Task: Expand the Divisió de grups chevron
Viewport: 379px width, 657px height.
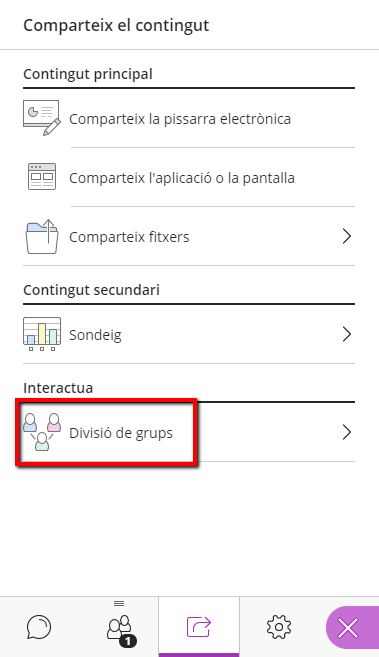Action: pos(347,432)
